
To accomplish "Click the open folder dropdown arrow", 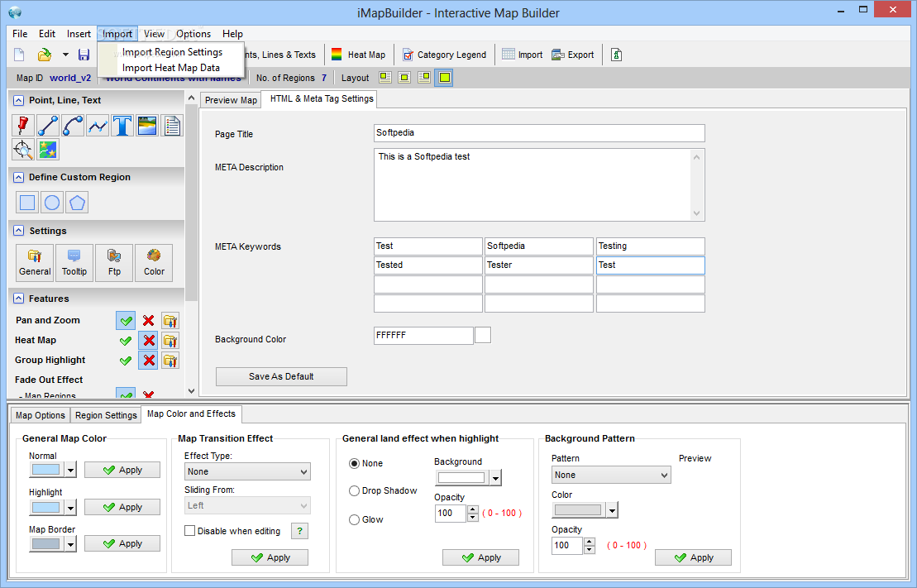I will (65, 55).
